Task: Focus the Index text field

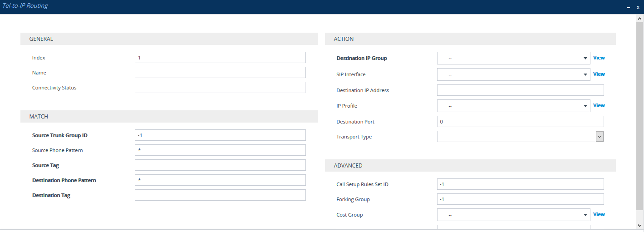Action: pyautogui.click(x=220, y=58)
